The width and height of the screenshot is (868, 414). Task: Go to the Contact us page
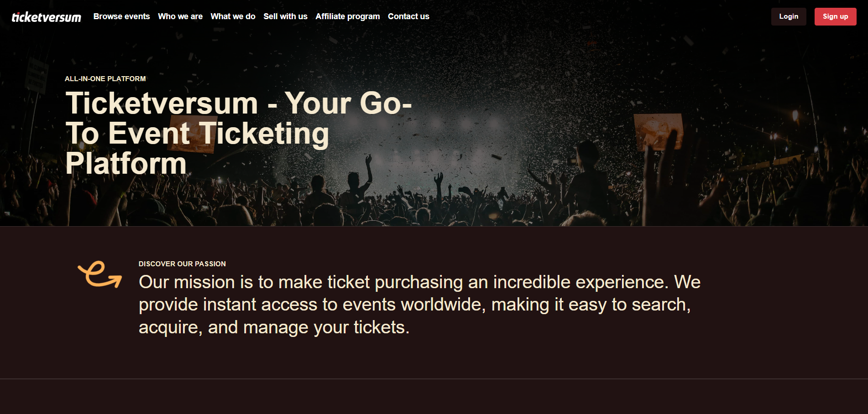coord(408,16)
